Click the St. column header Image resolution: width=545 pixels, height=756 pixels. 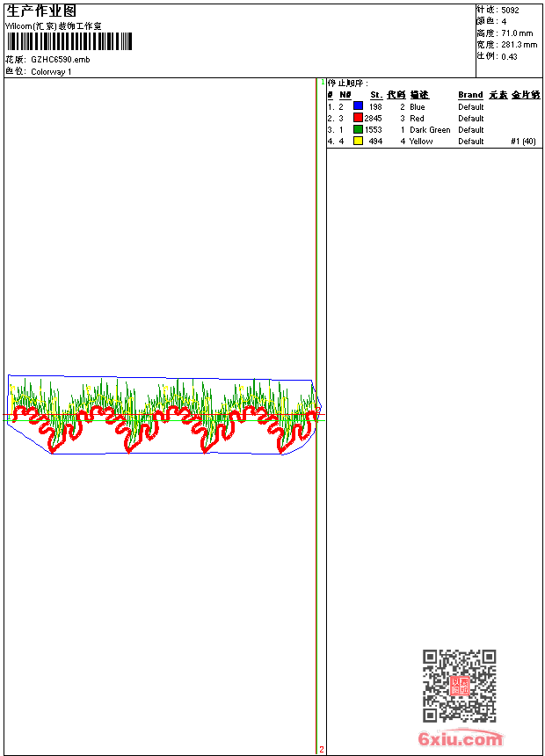375,95
